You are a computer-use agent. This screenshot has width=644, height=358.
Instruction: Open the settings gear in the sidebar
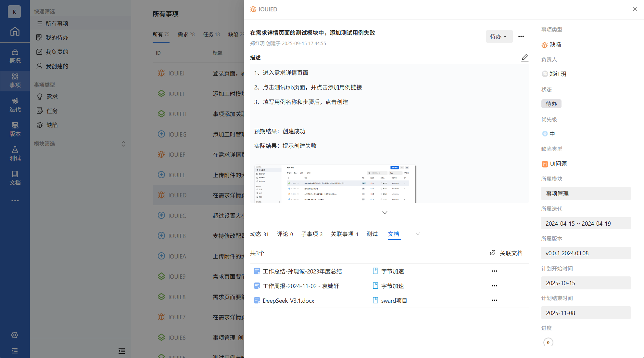tap(15, 335)
